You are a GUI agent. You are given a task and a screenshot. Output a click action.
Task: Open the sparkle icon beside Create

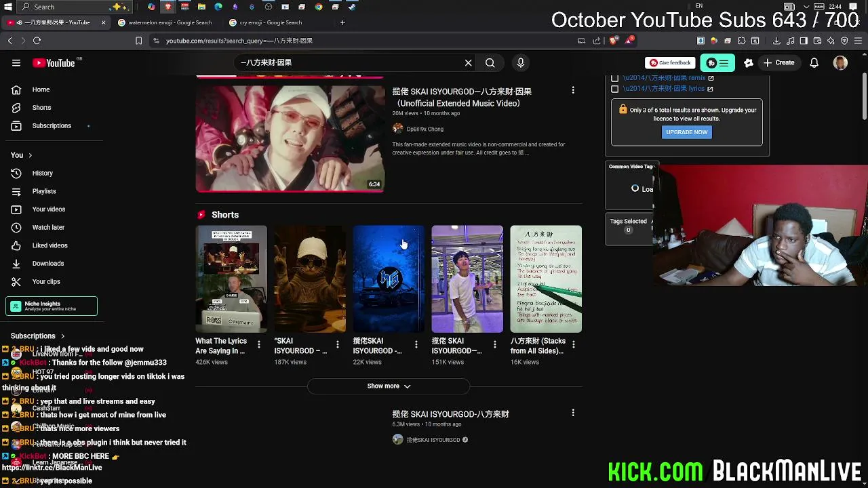pyautogui.click(x=749, y=63)
